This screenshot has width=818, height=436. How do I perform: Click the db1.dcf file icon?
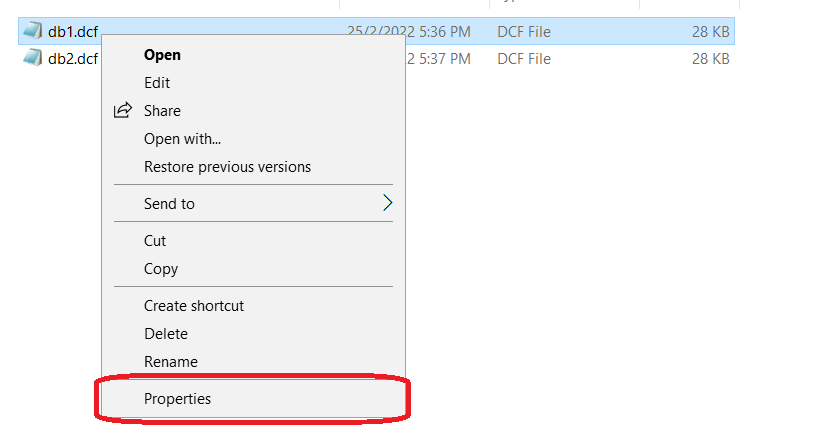(33, 31)
